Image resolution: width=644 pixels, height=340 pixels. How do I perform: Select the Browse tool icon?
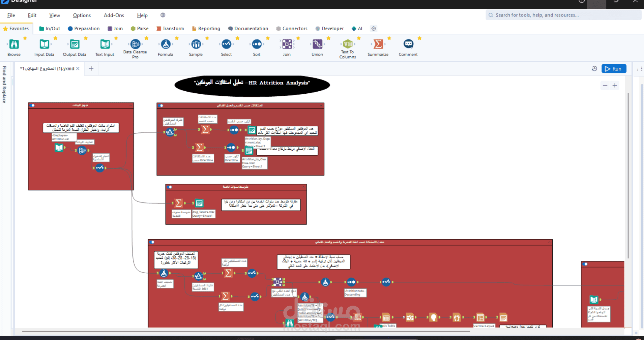click(14, 44)
